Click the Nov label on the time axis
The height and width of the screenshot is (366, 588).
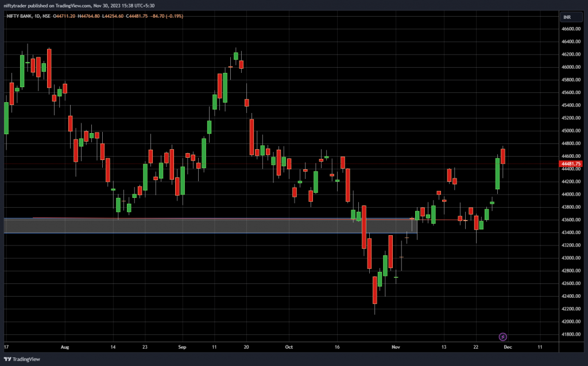(396, 347)
